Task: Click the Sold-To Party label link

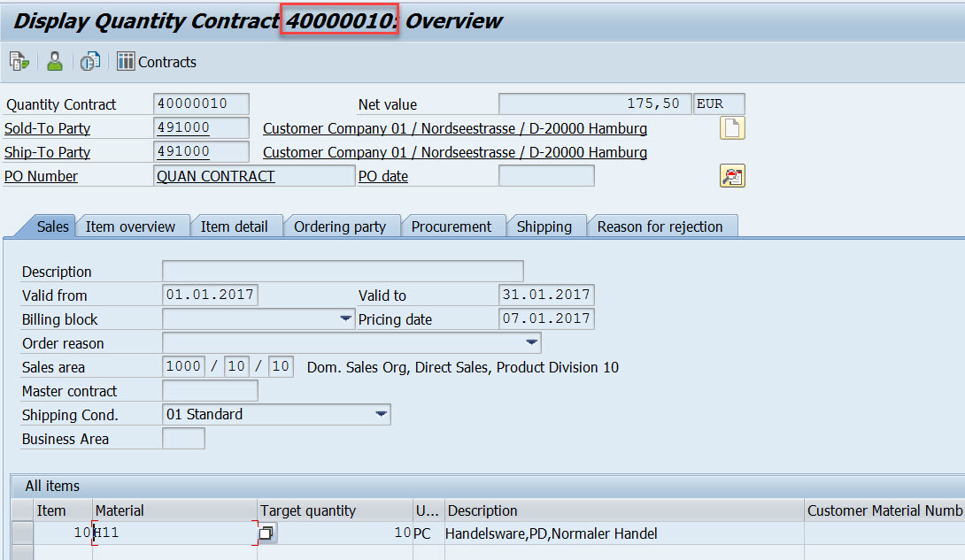Action: [47, 127]
